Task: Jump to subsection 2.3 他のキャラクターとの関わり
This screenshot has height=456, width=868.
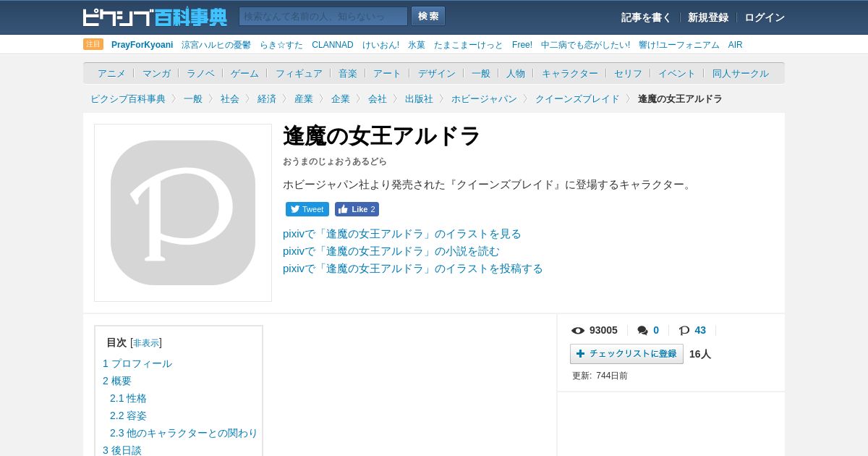Action: (x=184, y=433)
